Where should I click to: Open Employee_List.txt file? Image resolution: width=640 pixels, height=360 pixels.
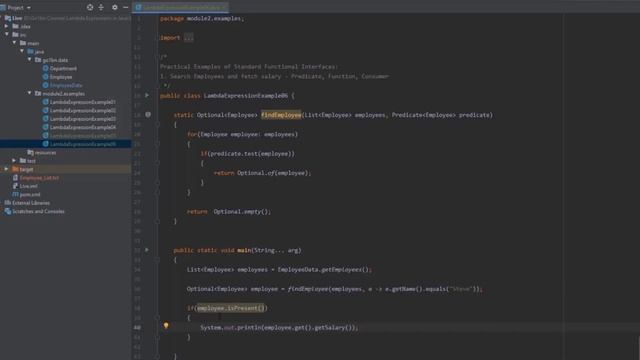click(x=39, y=178)
